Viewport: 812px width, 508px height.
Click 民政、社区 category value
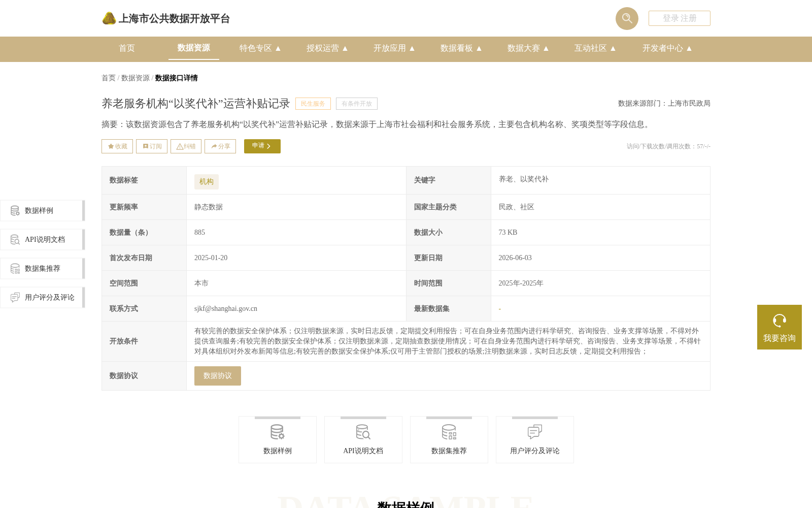pyautogui.click(x=517, y=207)
